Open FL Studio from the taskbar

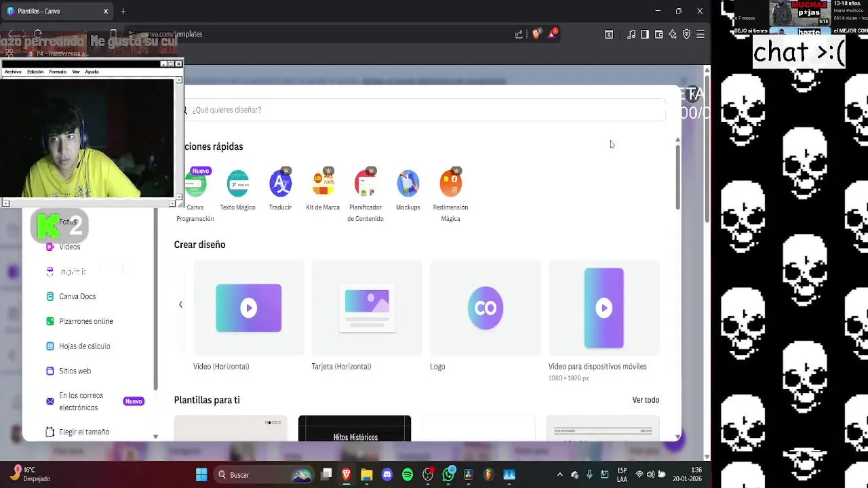[x=489, y=474]
